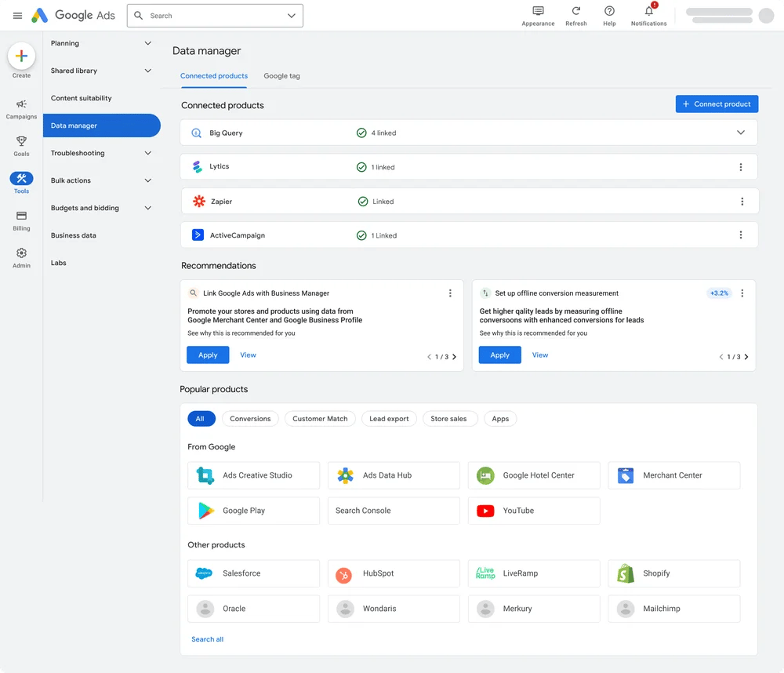This screenshot has width=784, height=673.
Task: Select YouTube product
Action: (x=533, y=511)
